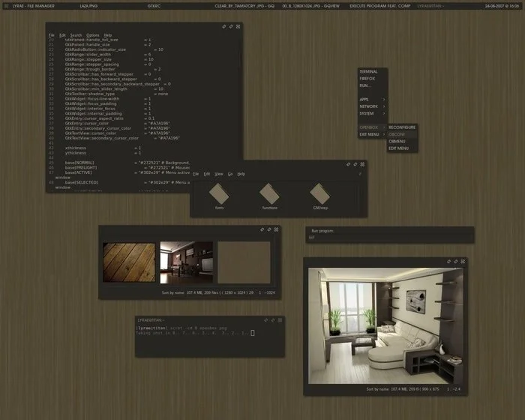Viewport: 525px width, 420px height.
Task: Select the wooden floor thumbnail
Action: tap(129, 262)
